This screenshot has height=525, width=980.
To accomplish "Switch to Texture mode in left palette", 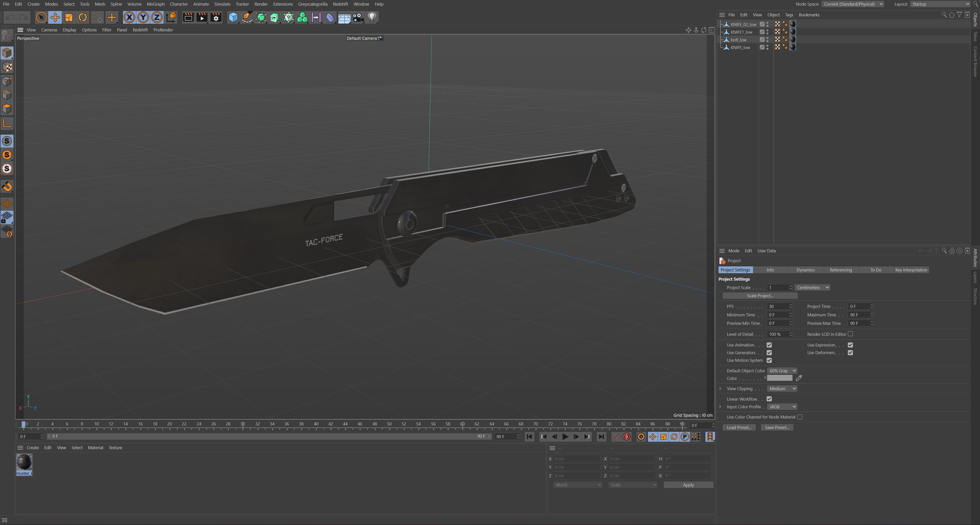I will [7, 67].
